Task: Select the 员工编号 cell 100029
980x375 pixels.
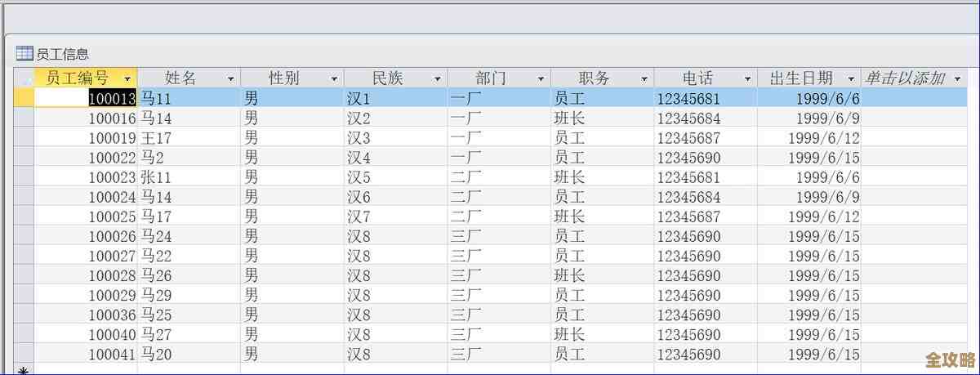Action: [x=86, y=295]
